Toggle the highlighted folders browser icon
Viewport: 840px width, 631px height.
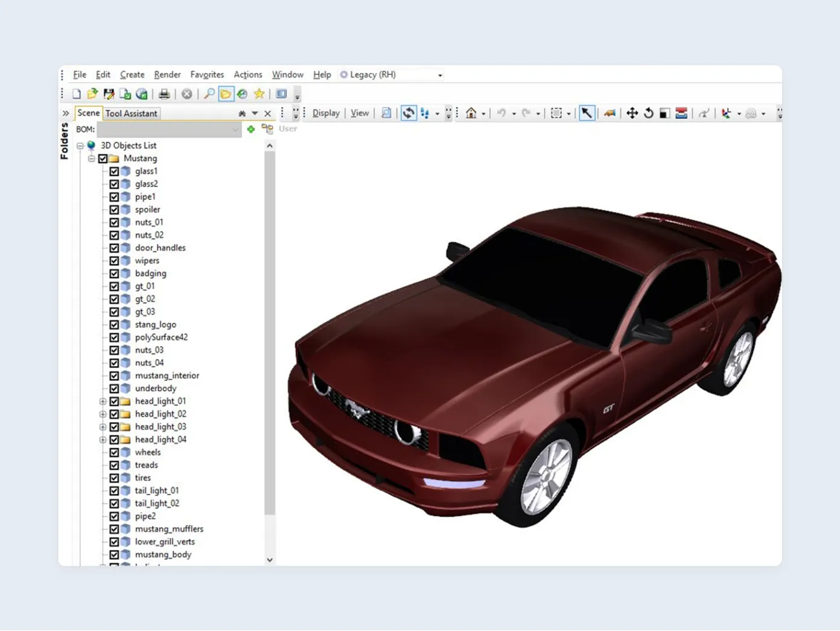[226, 94]
